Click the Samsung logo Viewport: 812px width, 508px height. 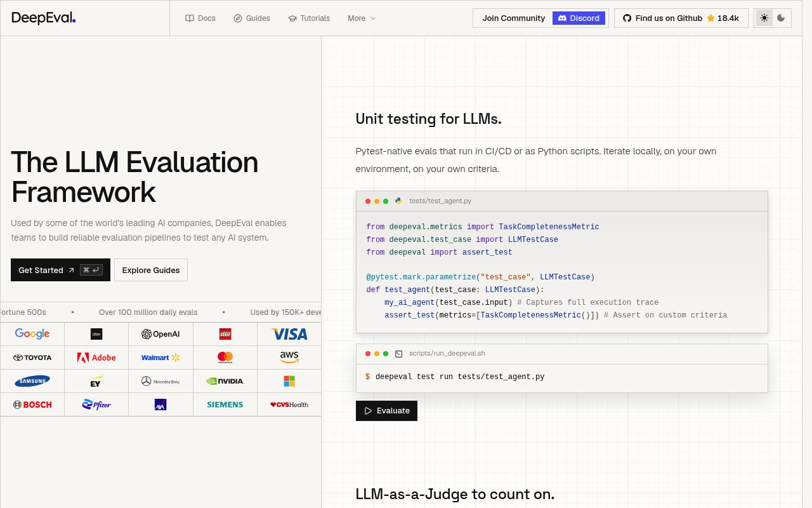tap(32, 381)
